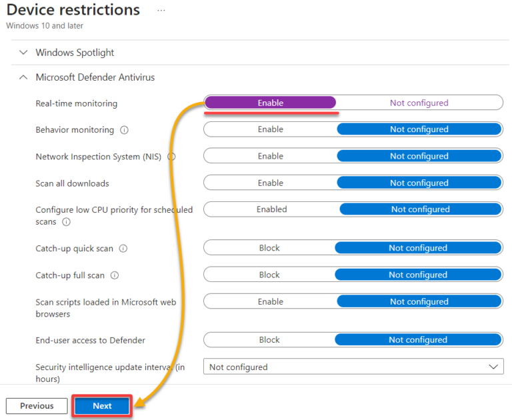The height and width of the screenshot is (420, 512).
Task: Set Catch-up full scan to Not configured
Action: pyautogui.click(x=418, y=275)
